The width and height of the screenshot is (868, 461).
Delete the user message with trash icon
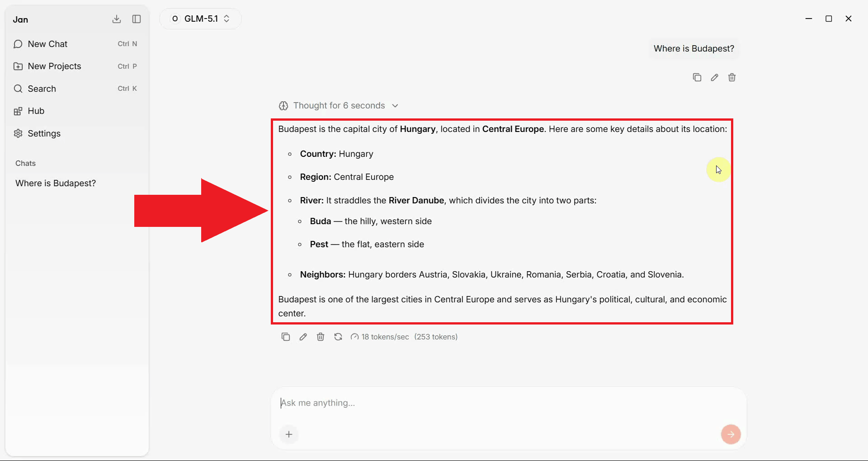click(732, 77)
